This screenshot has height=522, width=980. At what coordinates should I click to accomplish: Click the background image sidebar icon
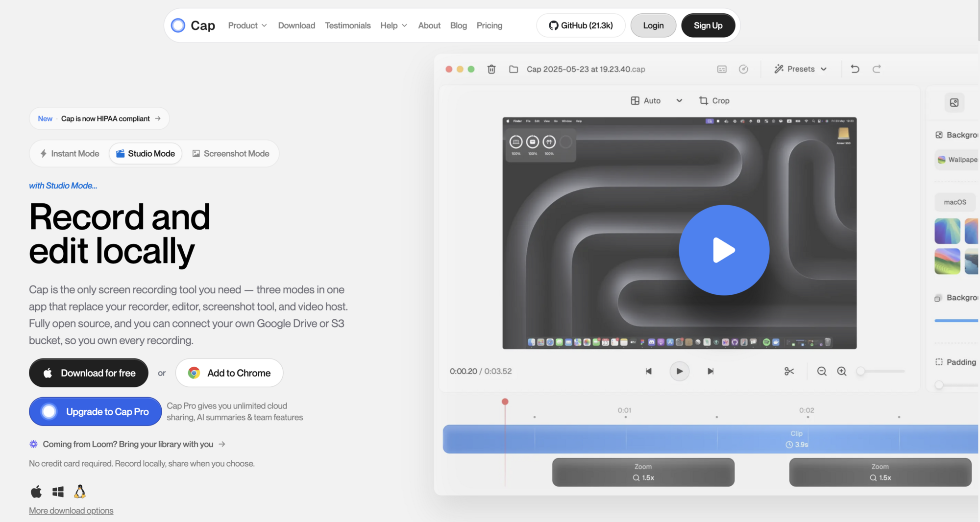(954, 102)
